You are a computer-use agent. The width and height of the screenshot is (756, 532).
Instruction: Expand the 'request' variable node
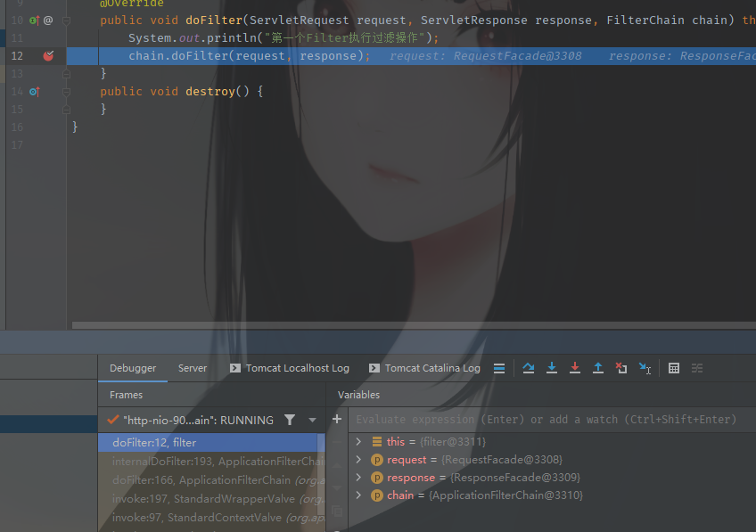[358, 459]
